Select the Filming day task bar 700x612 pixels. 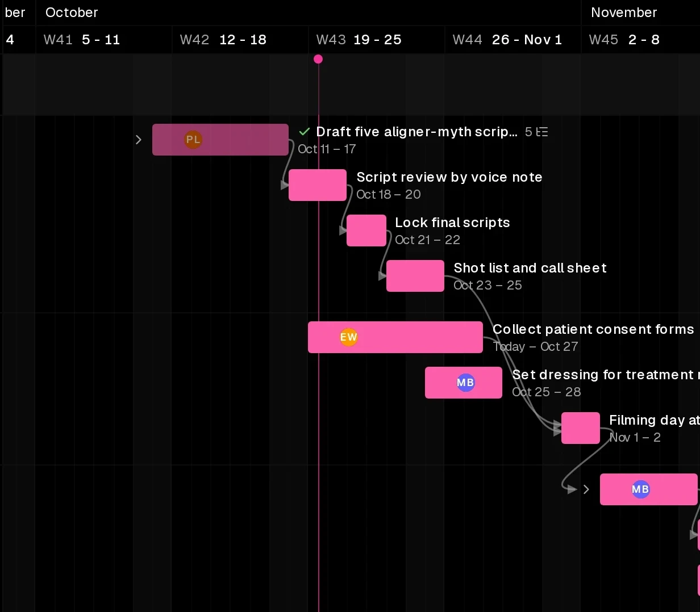581,428
